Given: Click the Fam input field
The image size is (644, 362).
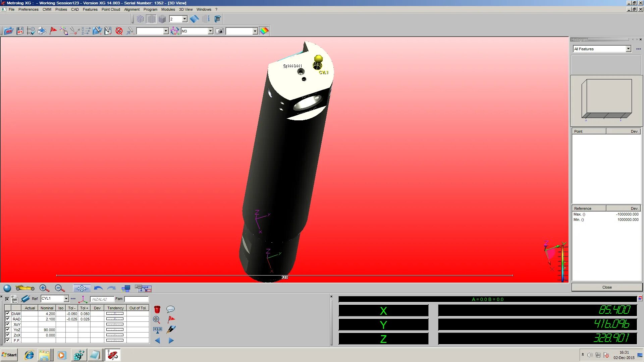Looking at the screenshot, I should [x=136, y=299].
